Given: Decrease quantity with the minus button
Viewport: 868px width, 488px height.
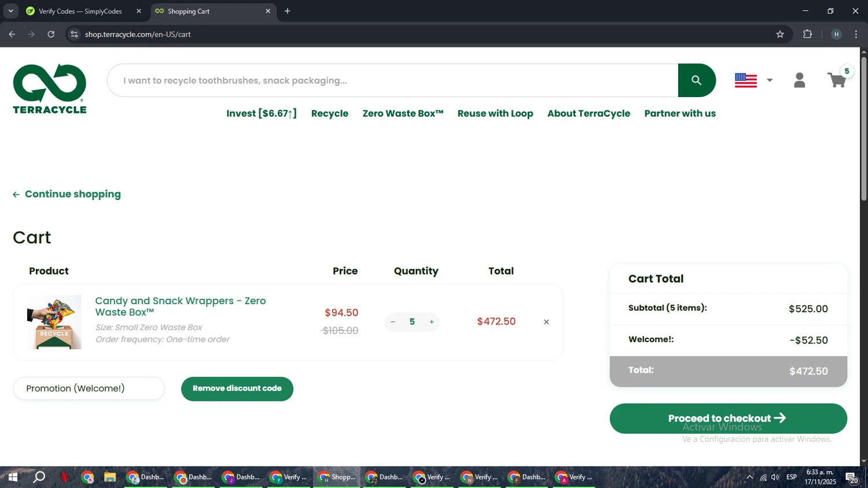Looking at the screenshot, I should pos(393,322).
